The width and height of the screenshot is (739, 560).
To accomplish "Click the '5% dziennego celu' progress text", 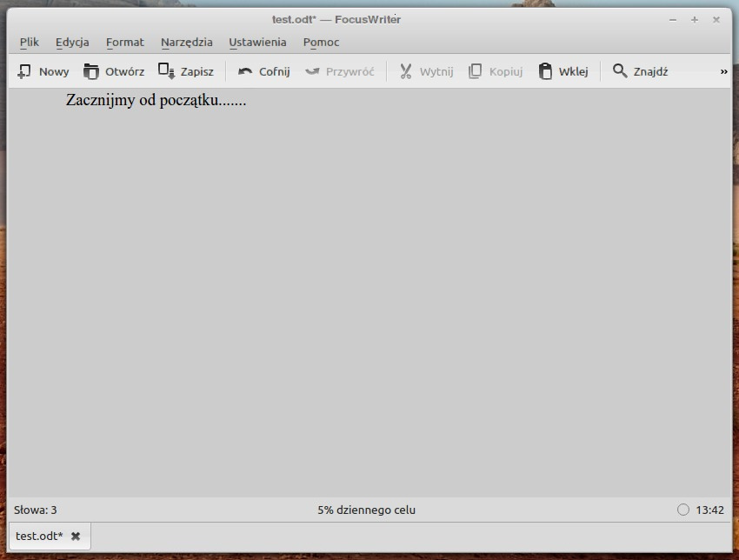I will pyautogui.click(x=366, y=510).
